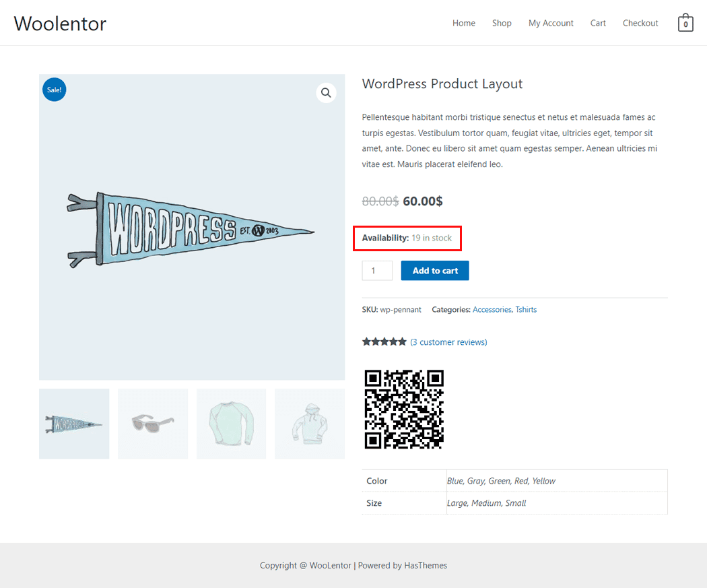Click the product QR code
The image size is (707, 588).
coord(404,409)
